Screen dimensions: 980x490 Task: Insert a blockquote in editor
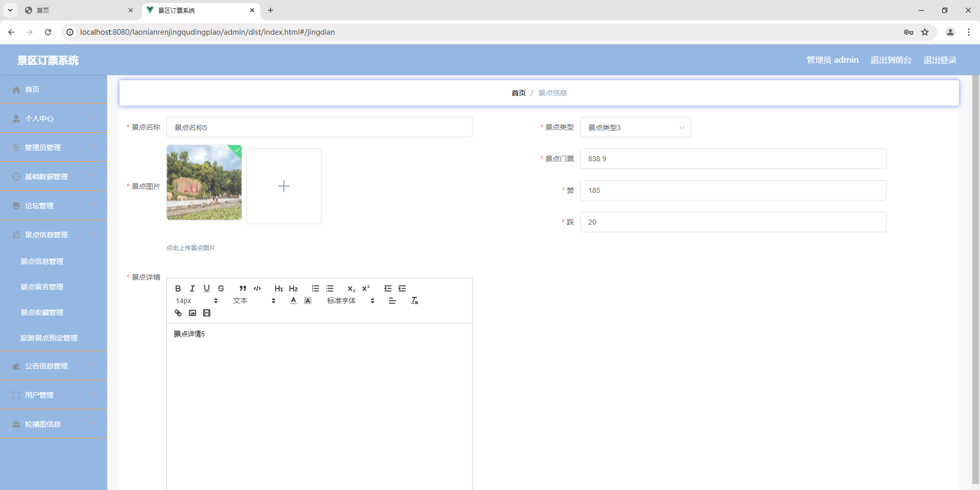click(243, 288)
